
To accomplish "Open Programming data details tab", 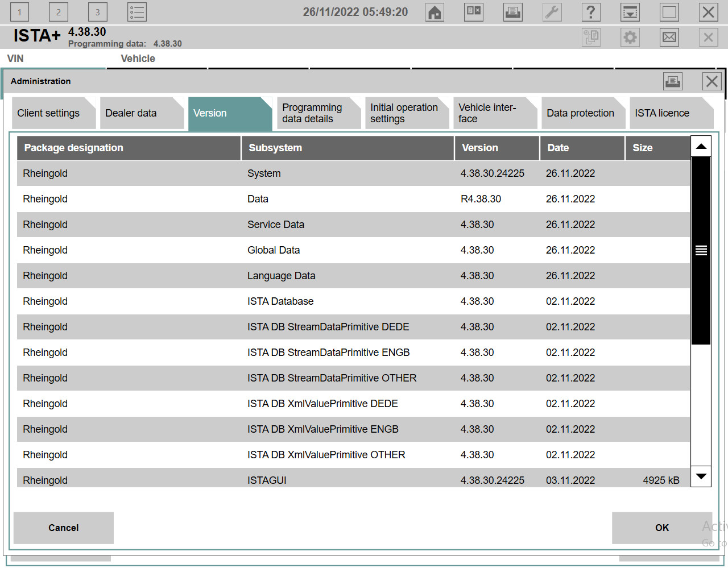I will 318,113.
